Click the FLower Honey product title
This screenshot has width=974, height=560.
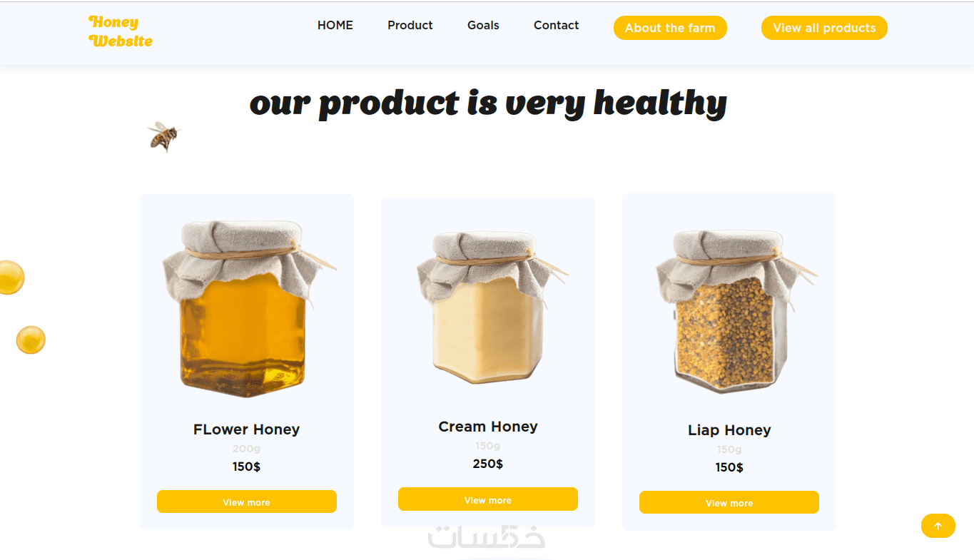[x=247, y=429]
